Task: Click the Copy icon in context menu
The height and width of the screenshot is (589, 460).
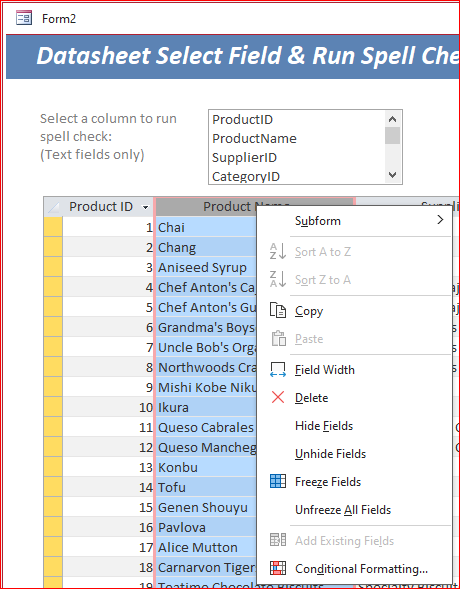Action: (x=278, y=311)
